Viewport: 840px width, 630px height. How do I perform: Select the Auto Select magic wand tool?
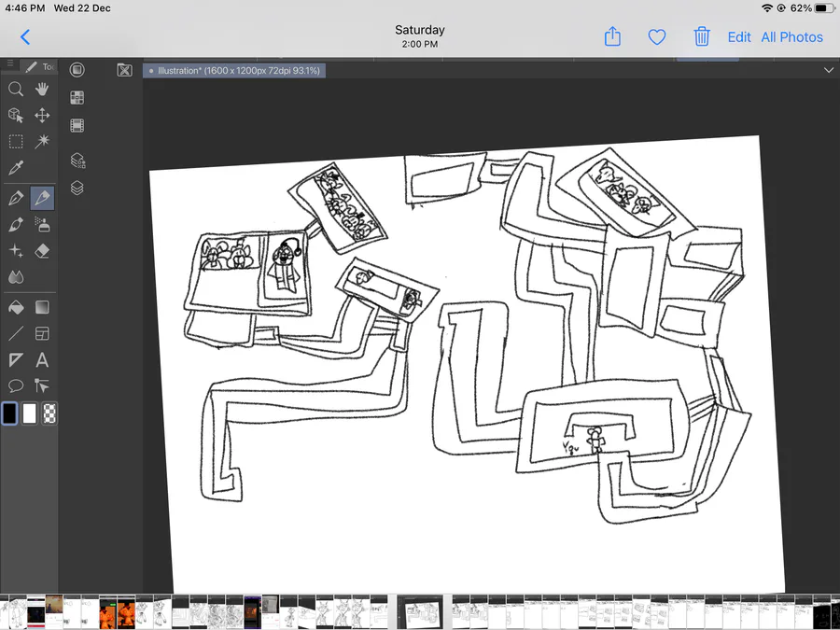pos(42,142)
